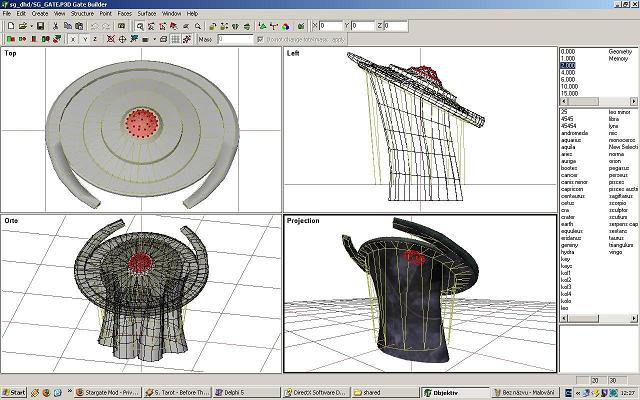Select the 'pegasus' named selection
The height and width of the screenshot is (400, 640).
(x=619, y=168)
